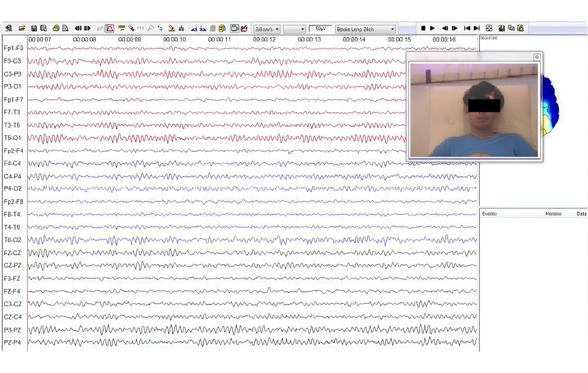Click the red-and-blue 'A' icon on the toolbar
Screen dimensions: 588x373
(x=9, y=28)
